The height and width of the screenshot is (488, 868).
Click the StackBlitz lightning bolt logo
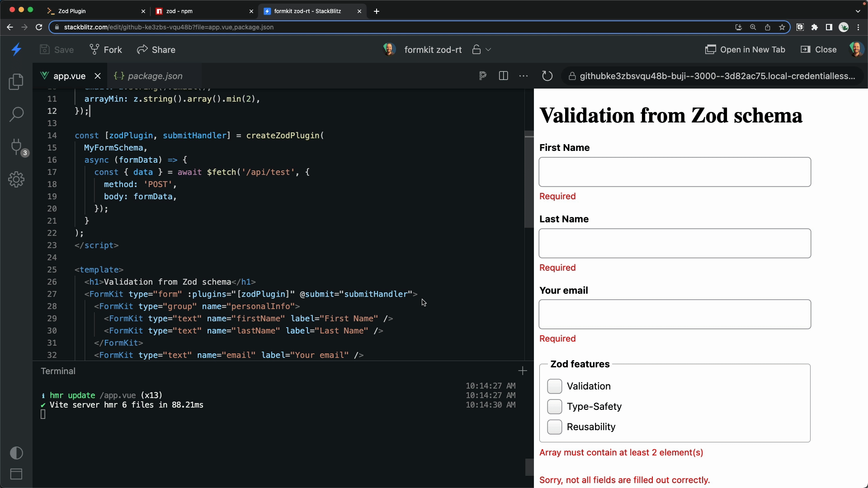(x=17, y=49)
